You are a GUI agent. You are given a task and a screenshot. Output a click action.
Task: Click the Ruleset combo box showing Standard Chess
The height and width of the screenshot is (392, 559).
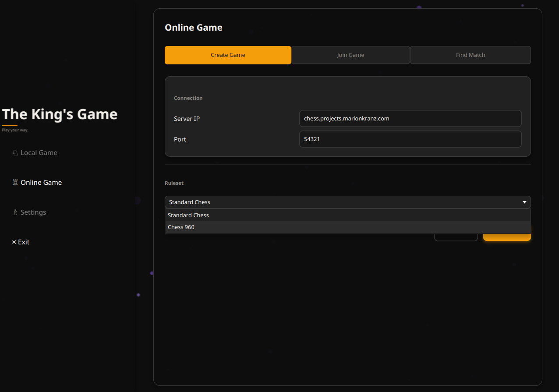click(342, 202)
